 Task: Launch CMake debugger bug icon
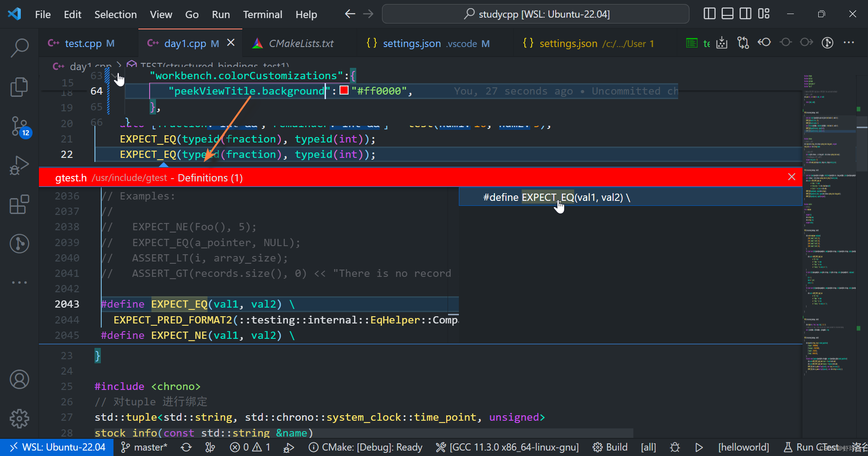point(675,447)
